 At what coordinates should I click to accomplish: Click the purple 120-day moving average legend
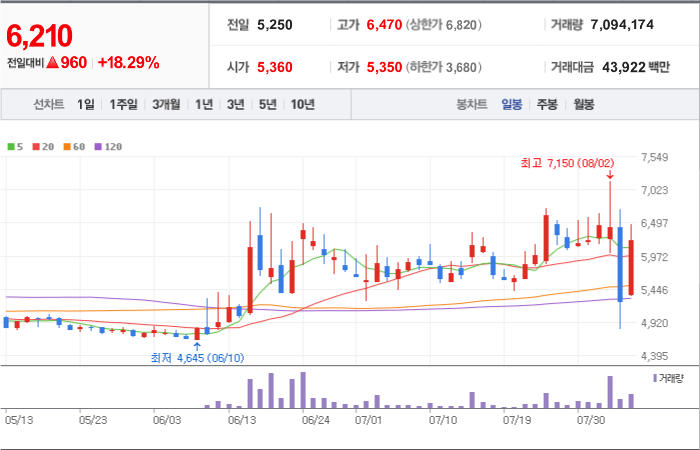point(108,146)
